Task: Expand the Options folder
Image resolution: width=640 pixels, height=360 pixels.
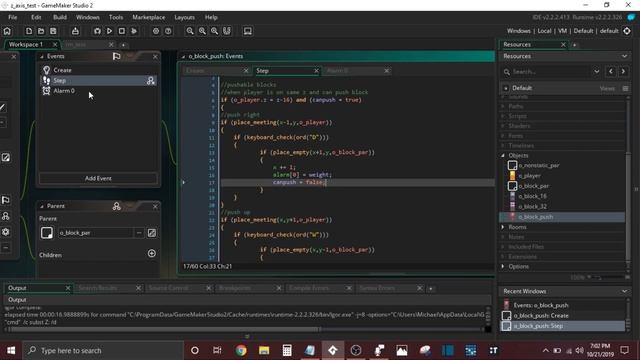Action: [503, 267]
